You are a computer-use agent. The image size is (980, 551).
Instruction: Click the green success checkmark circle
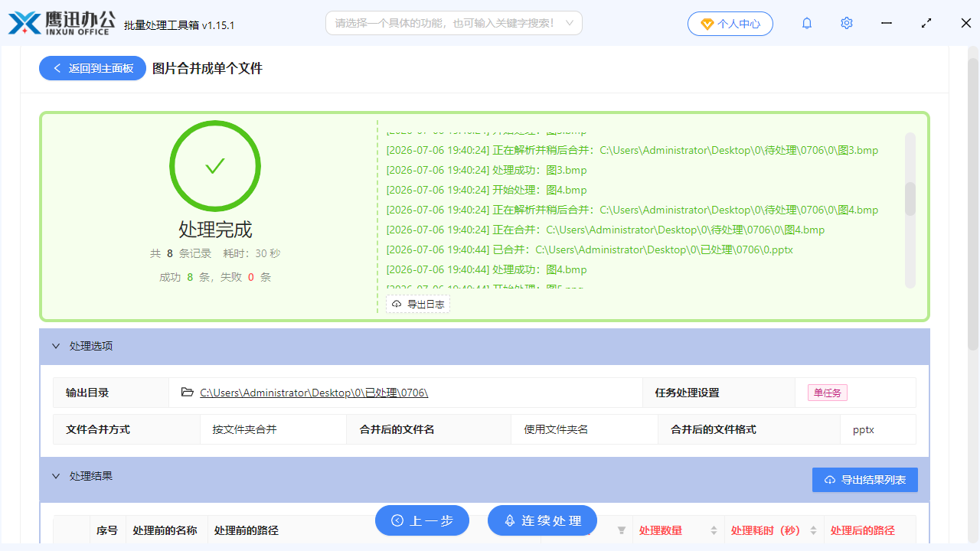click(x=215, y=166)
